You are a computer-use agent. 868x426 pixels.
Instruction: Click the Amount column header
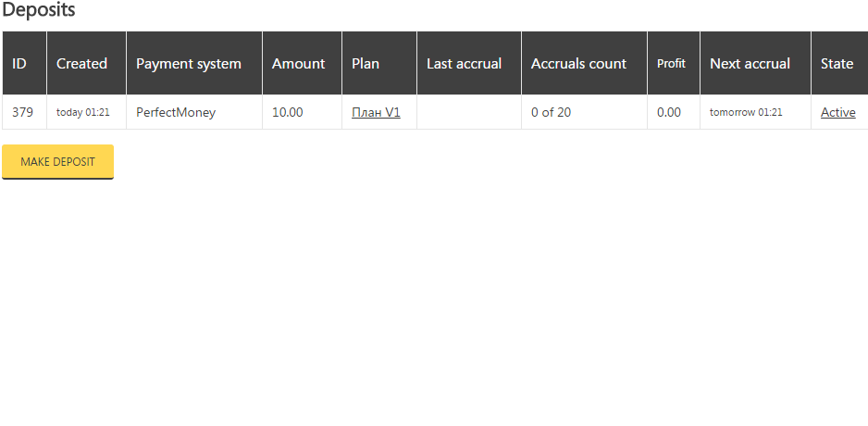click(x=298, y=64)
